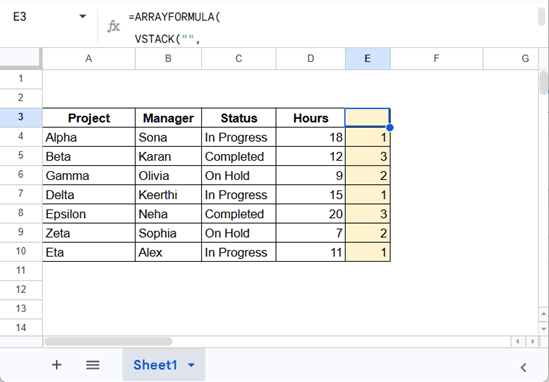
Task: Select column D header
Action: point(311,58)
